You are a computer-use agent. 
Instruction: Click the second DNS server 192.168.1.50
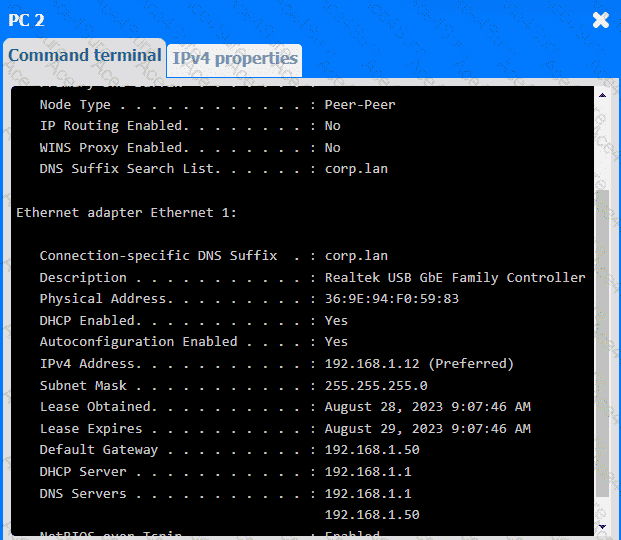click(x=372, y=514)
